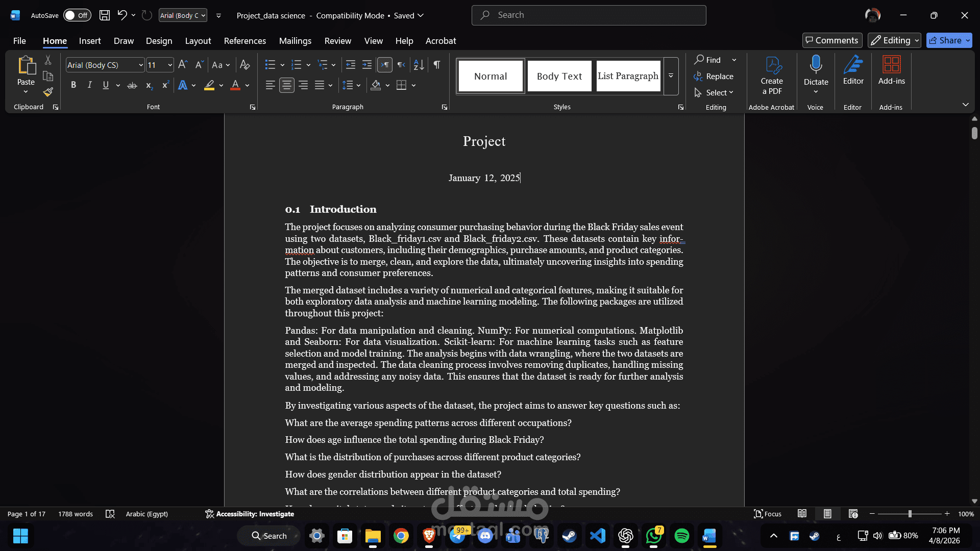Toggle Show/Hide paragraph marks

pos(437,65)
